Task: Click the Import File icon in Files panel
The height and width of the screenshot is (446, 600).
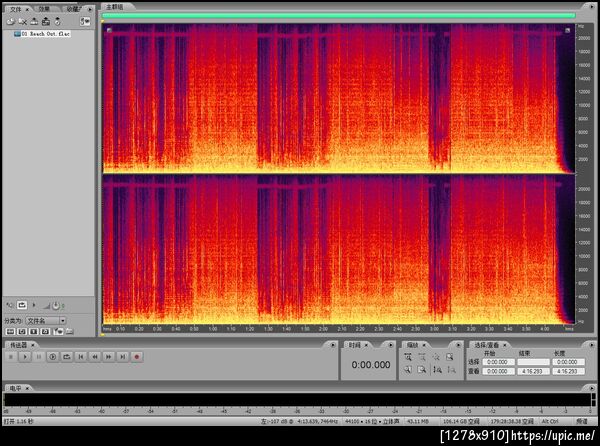Action: [10, 22]
